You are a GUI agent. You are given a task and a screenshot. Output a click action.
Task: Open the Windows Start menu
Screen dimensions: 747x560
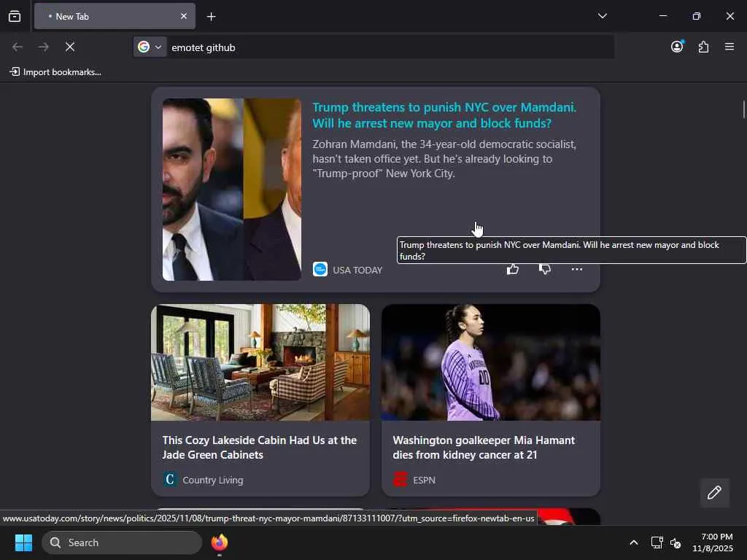pos(23,542)
